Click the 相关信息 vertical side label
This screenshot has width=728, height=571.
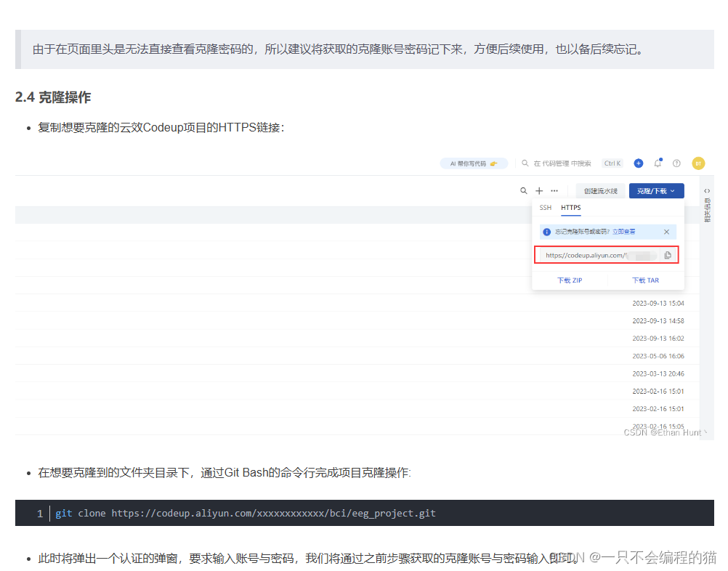pos(707,210)
